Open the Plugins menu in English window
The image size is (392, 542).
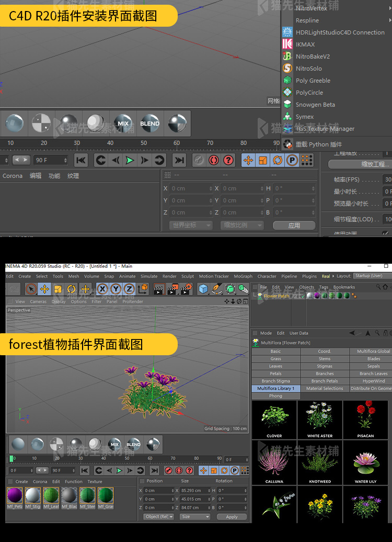(309, 276)
